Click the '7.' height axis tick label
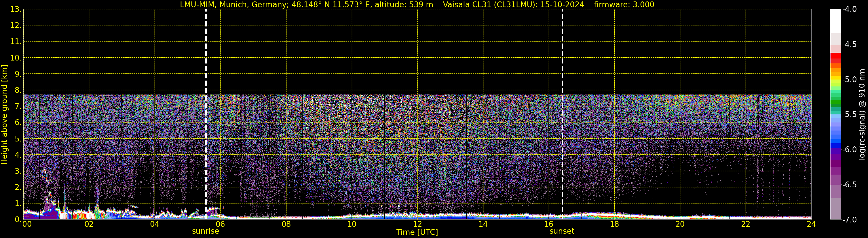The height and width of the screenshot is (238, 868). pyautogui.click(x=18, y=106)
